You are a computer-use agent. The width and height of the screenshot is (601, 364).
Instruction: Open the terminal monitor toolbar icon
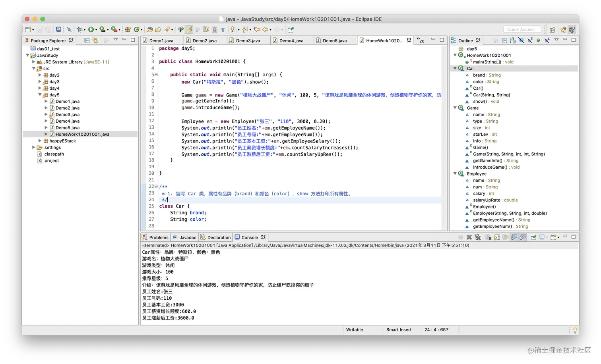pos(58,29)
